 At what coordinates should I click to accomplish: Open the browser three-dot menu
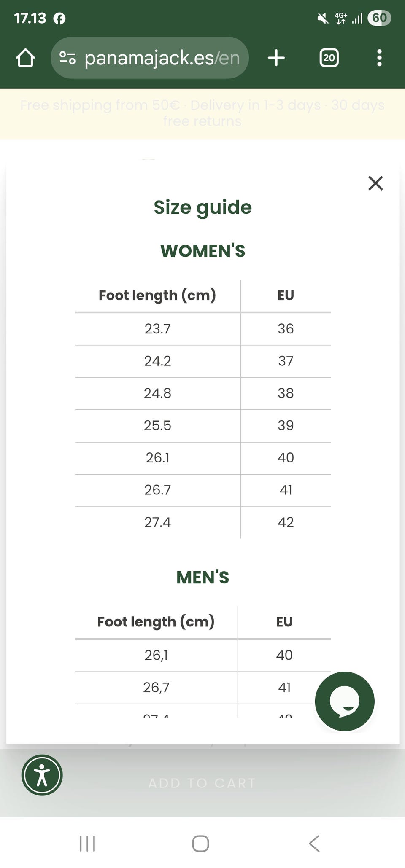379,58
